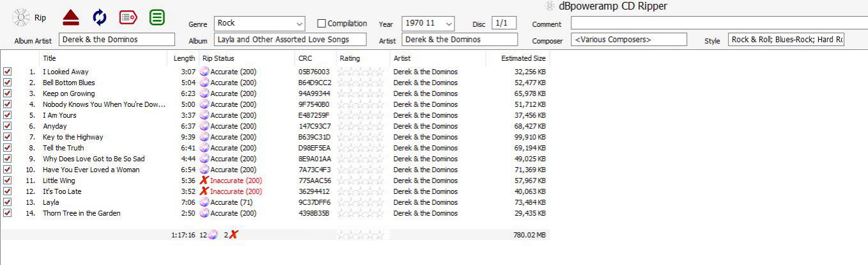Sort by Rip Status column header
This screenshot has width=868, height=265.
[x=216, y=58]
